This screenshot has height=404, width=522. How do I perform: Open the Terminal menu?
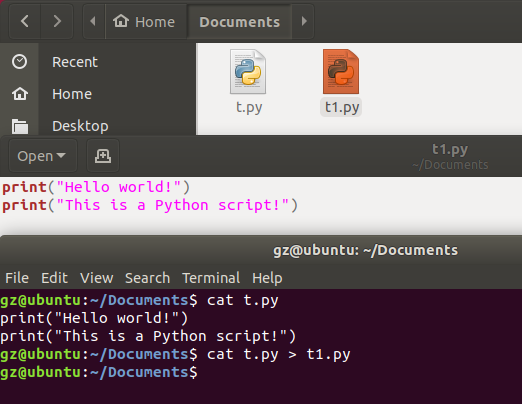pyautogui.click(x=211, y=278)
